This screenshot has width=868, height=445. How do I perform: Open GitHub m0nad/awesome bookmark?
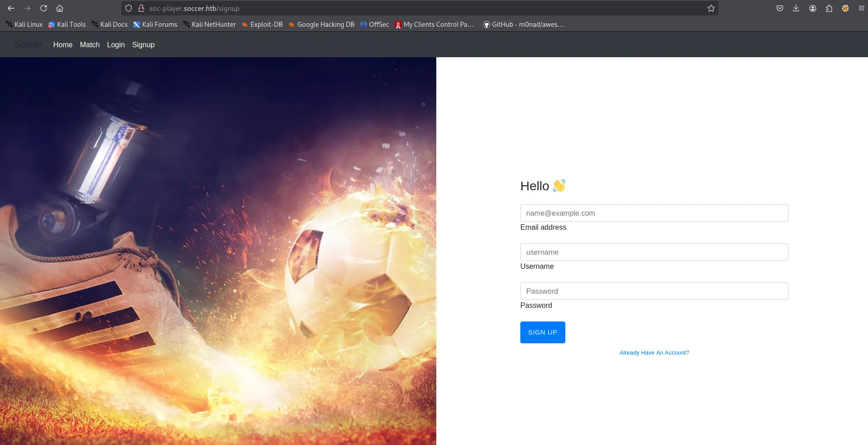tap(524, 25)
